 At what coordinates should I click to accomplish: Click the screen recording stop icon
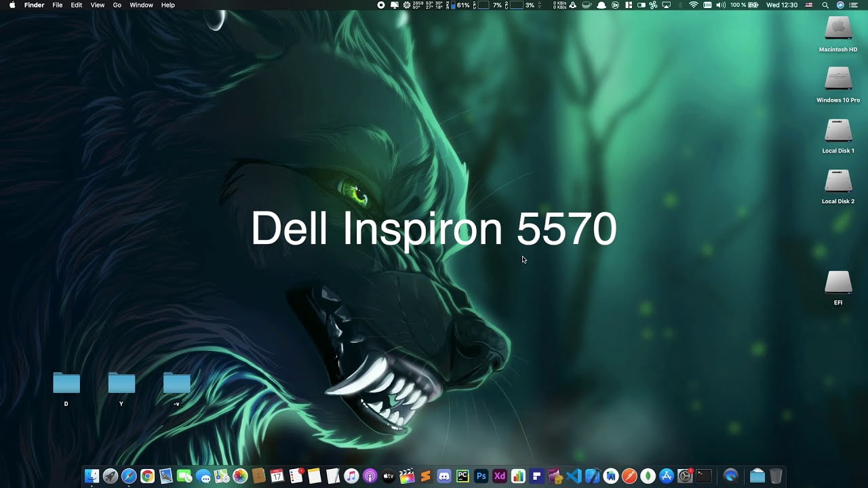pyautogui.click(x=381, y=5)
